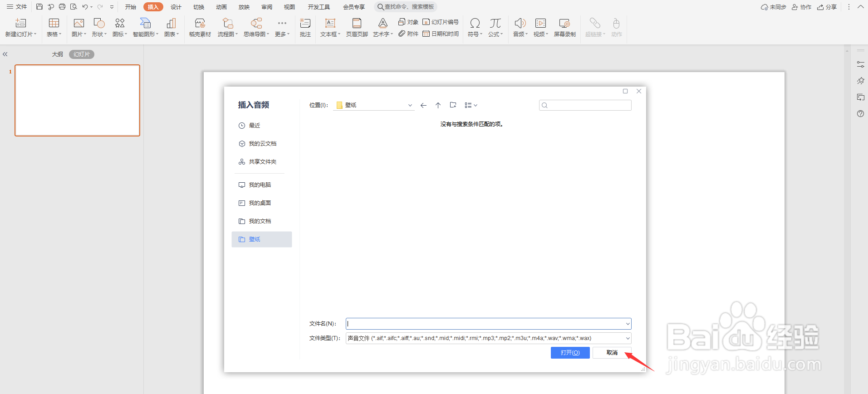
Task: Switch to the 设计 ribbon tab
Action: pyautogui.click(x=176, y=7)
